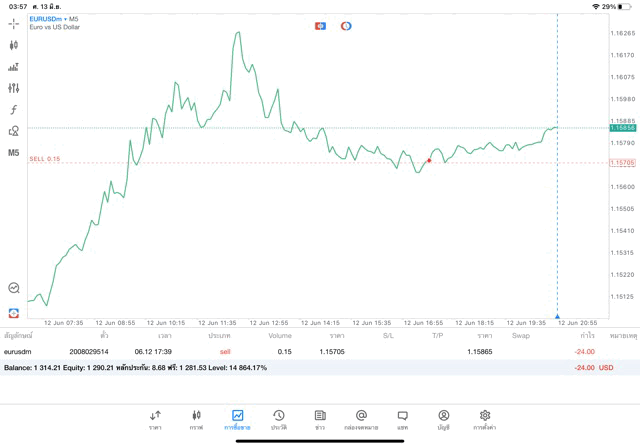Switch to the quotes (ราคา) tab

pos(155,419)
